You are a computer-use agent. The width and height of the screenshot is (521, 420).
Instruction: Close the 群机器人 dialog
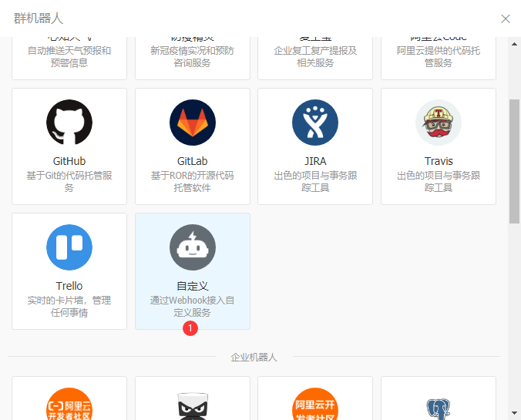[x=506, y=18]
